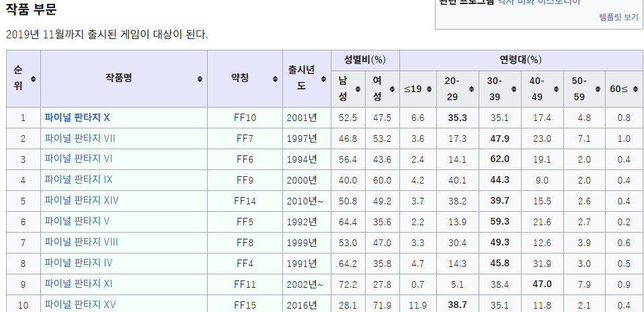Click the 2002년~ release year cell
The width and height of the screenshot is (644, 312).
pos(307,284)
